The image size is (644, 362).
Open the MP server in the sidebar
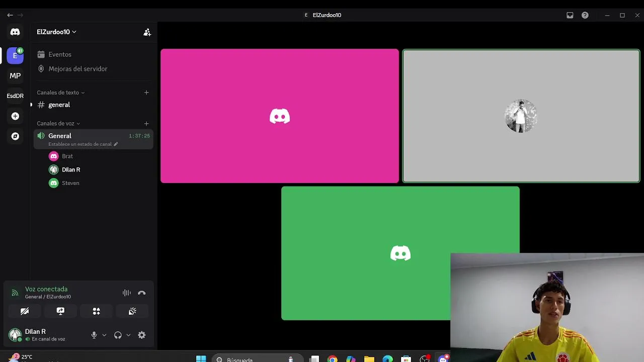click(x=15, y=76)
